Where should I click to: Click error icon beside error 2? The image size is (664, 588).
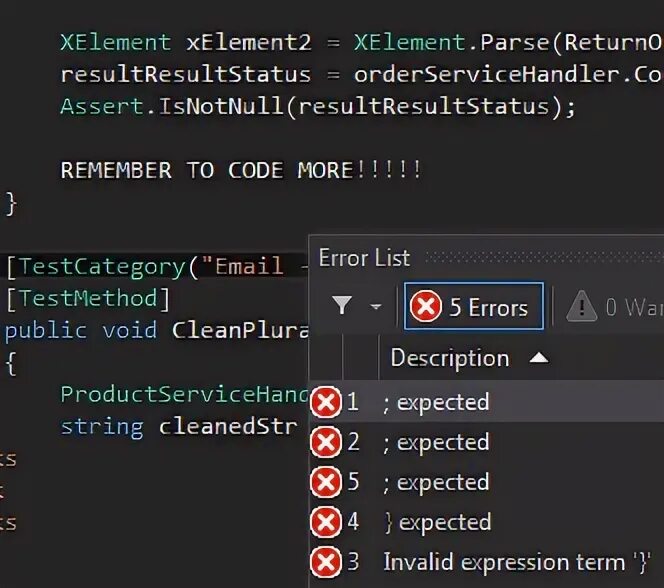click(326, 442)
